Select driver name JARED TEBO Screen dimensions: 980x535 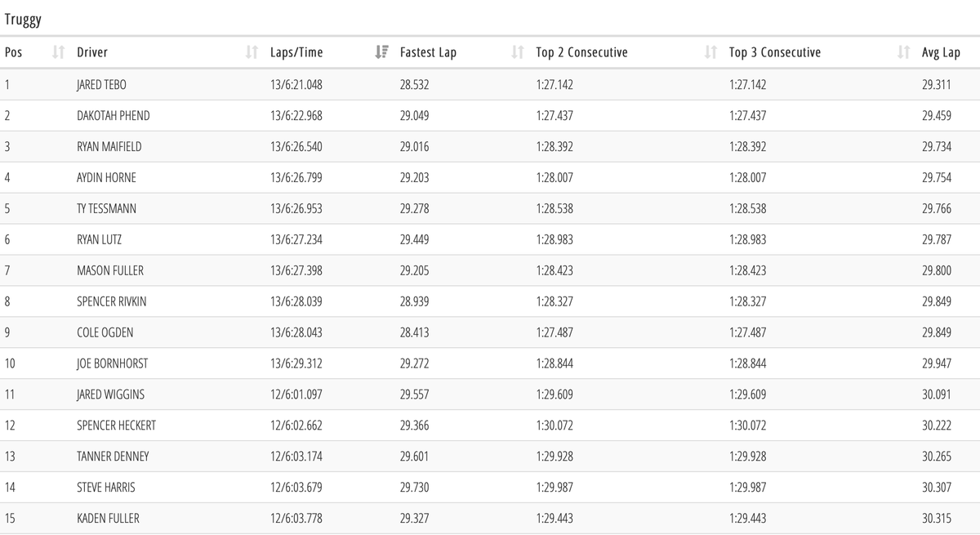click(101, 84)
